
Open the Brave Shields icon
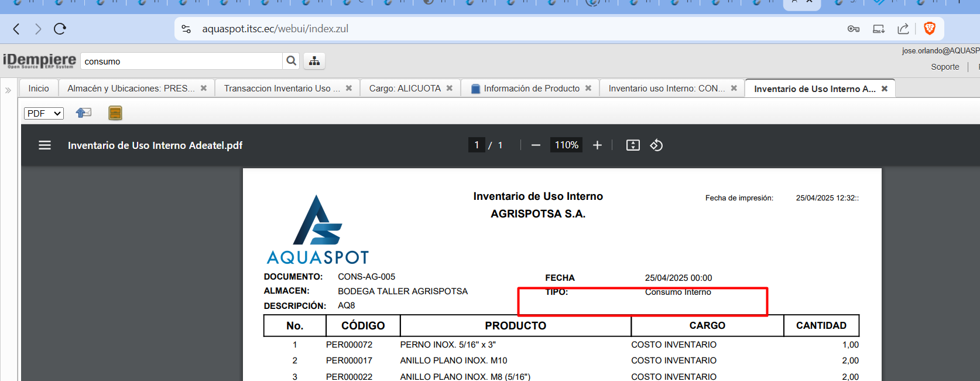coord(929,29)
